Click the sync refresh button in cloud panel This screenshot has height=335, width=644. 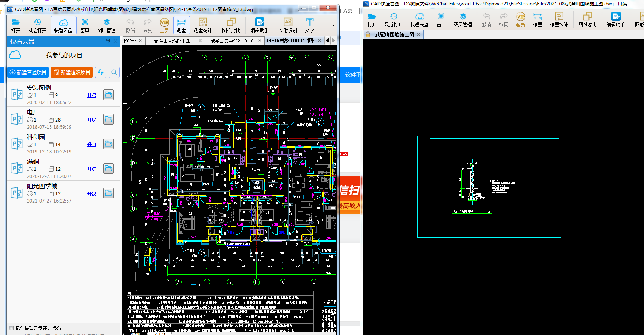101,72
